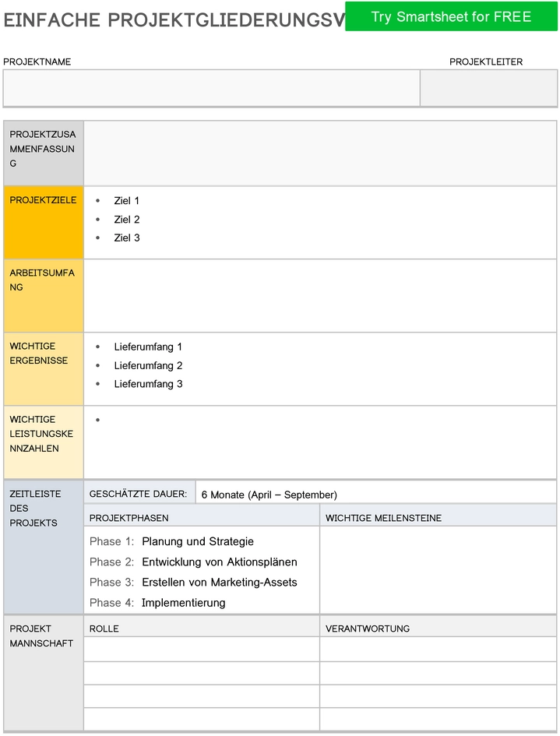Click the Try Smartsheet for FREE button
The height and width of the screenshot is (736, 560).
pyautogui.click(x=451, y=16)
